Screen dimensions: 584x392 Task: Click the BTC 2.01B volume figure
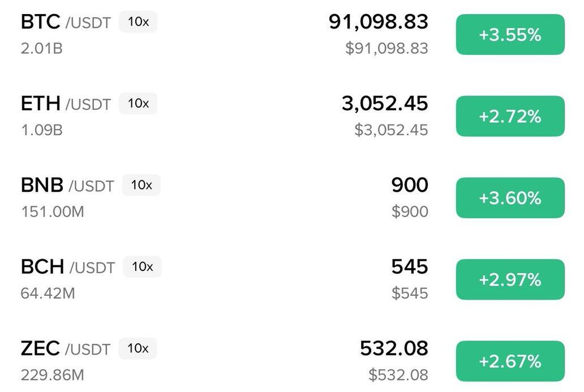[x=41, y=49]
